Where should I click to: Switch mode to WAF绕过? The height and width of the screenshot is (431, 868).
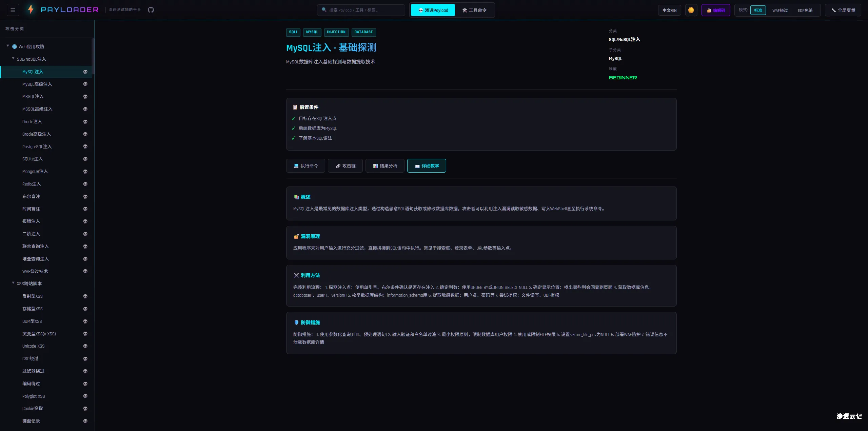click(x=780, y=10)
